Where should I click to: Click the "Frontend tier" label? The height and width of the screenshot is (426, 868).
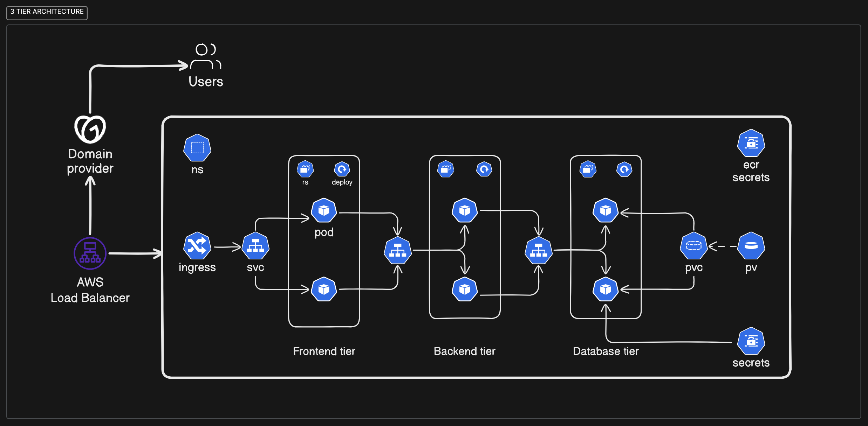pyautogui.click(x=324, y=351)
